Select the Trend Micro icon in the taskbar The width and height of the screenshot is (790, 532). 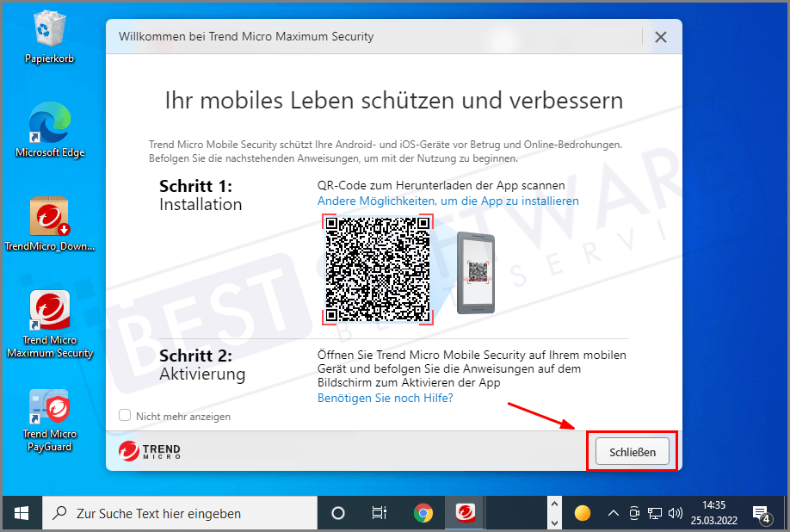[465, 512]
